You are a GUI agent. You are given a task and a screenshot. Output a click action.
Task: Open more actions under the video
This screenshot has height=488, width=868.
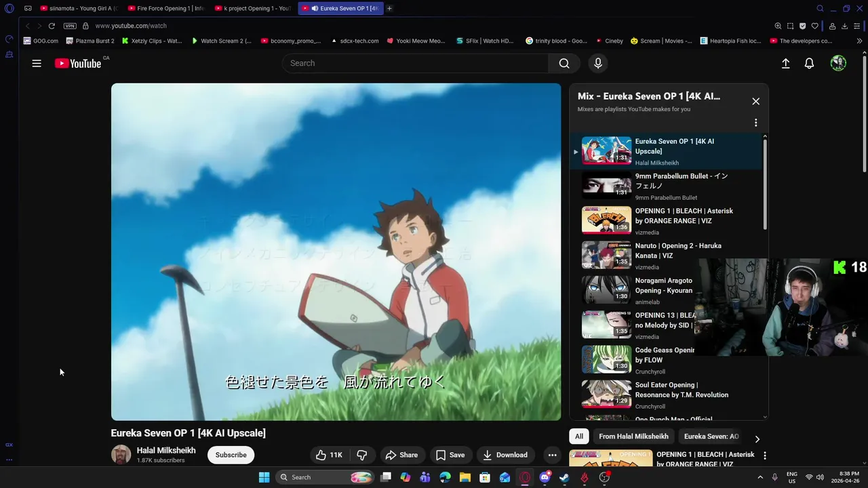coord(552,455)
